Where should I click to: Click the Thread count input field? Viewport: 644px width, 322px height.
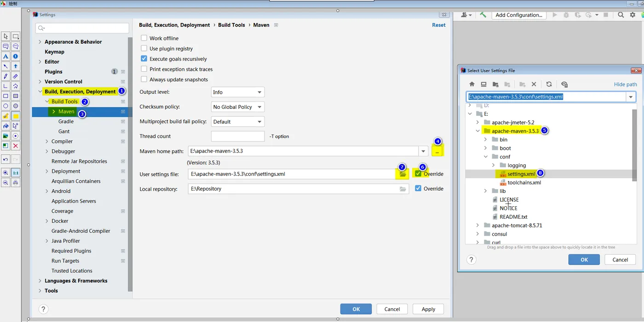coord(238,136)
